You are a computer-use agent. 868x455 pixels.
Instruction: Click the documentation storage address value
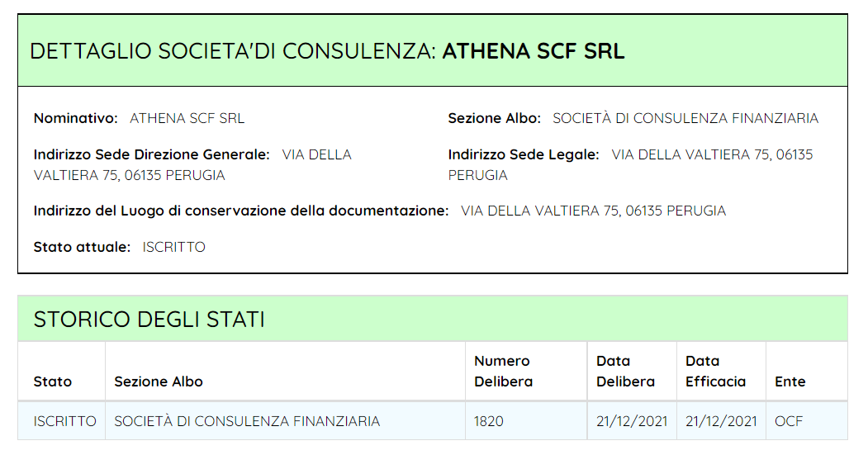point(593,211)
